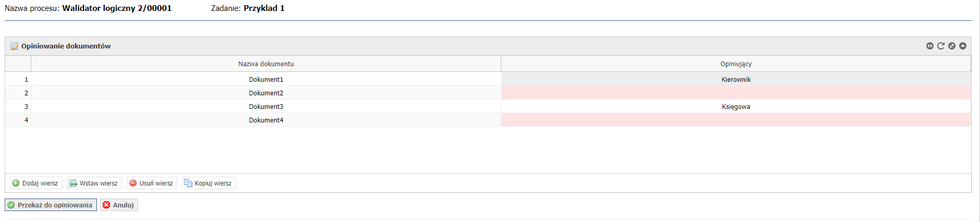Open the Kierownik reviewer cell for Dokument1

(736, 79)
